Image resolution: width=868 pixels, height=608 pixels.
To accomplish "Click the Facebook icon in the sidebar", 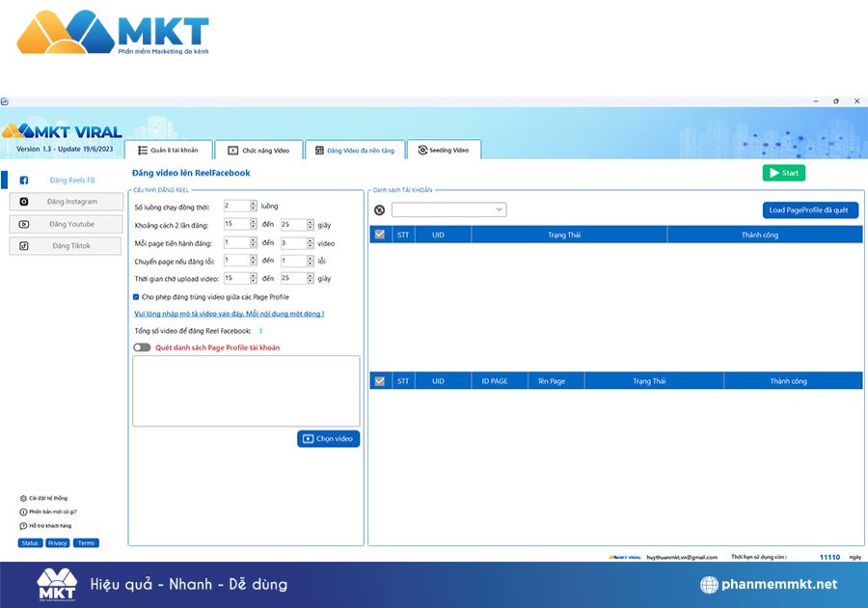I will (x=24, y=180).
